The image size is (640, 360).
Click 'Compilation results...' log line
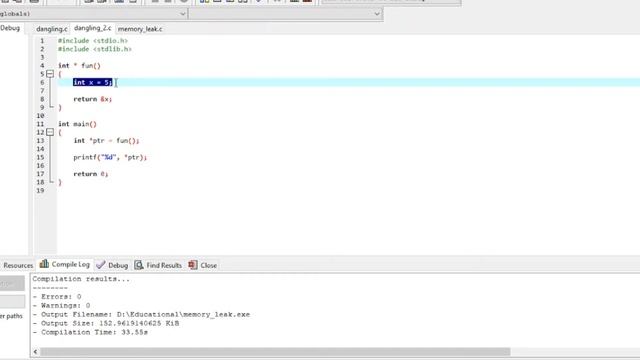(81, 279)
